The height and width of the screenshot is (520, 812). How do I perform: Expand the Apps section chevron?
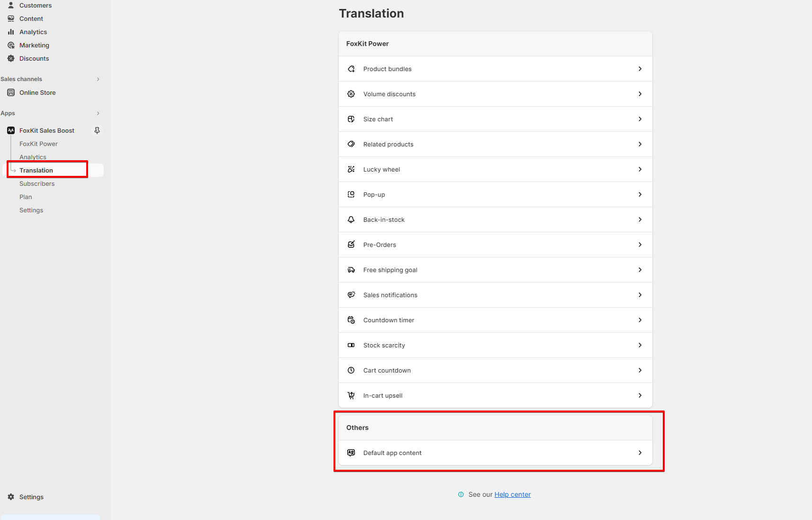click(98, 113)
